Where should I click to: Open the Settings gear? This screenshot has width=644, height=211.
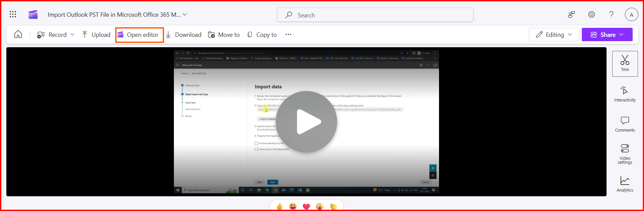pyautogui.click(x=592, y=14)
